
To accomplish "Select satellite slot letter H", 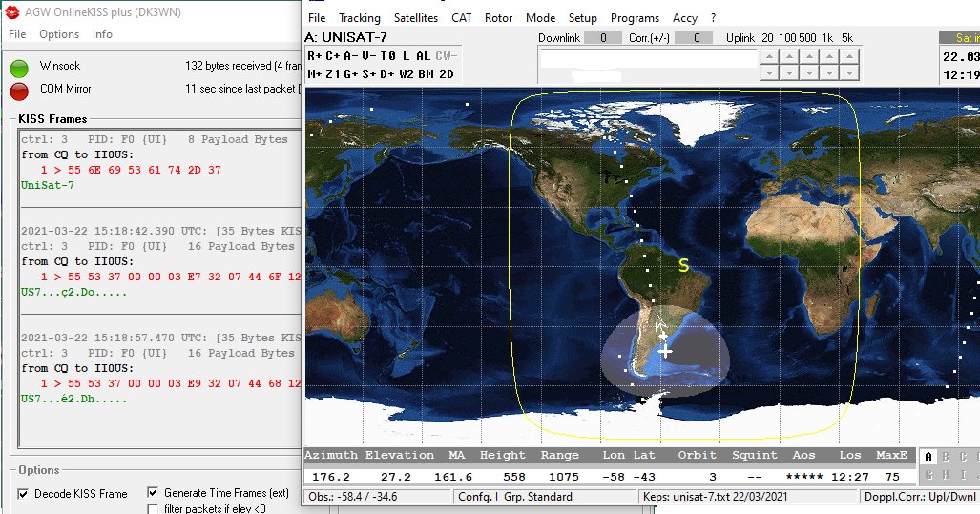I will (946, 475).
